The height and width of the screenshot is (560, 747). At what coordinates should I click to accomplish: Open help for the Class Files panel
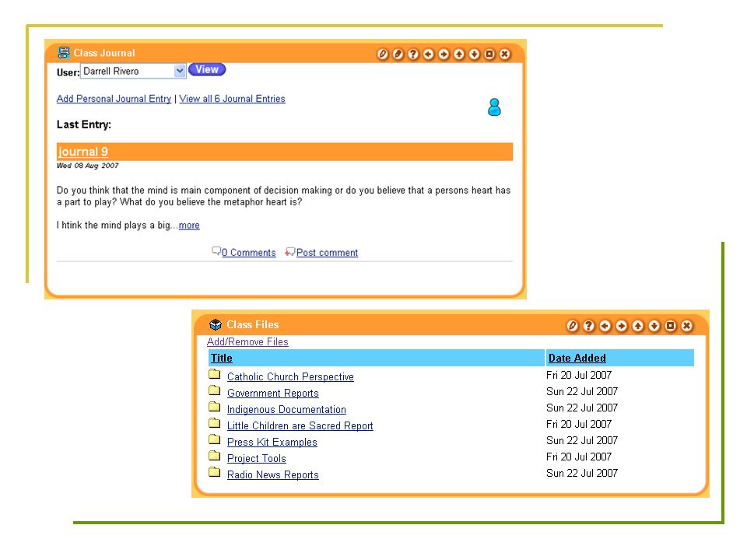589,326
